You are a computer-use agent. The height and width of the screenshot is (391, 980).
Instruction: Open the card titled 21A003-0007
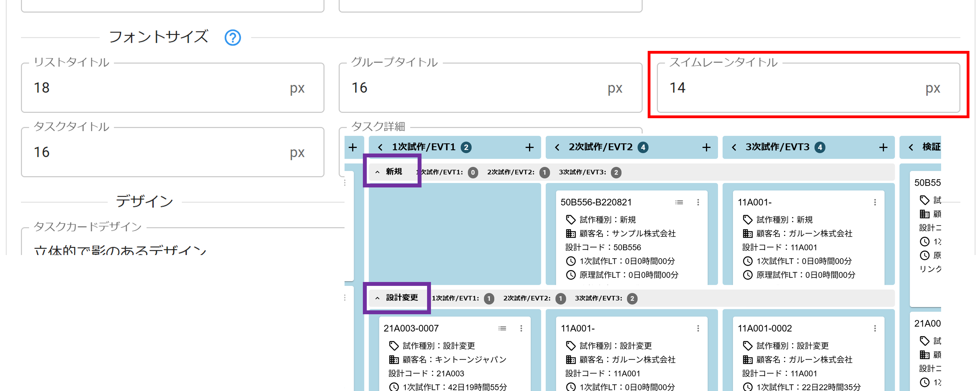click(411, 328)
